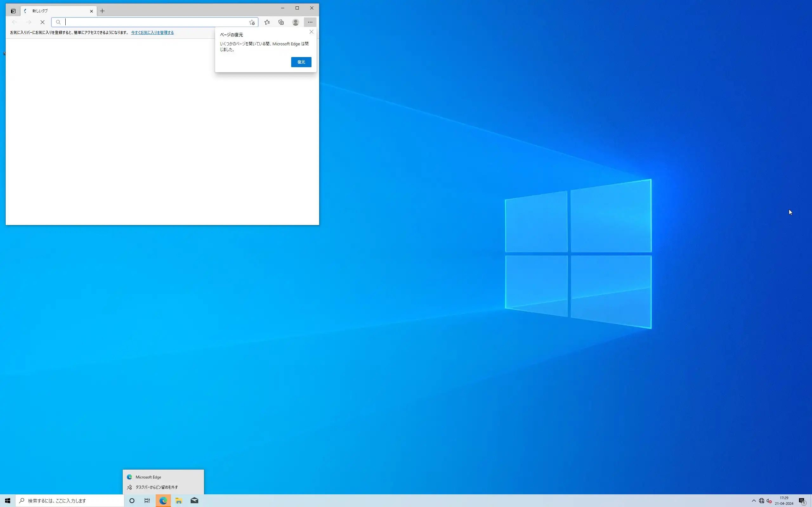Screen dimensions: 812x507
Task: Open the tab actions menu icon
Action: coord(13,11)
